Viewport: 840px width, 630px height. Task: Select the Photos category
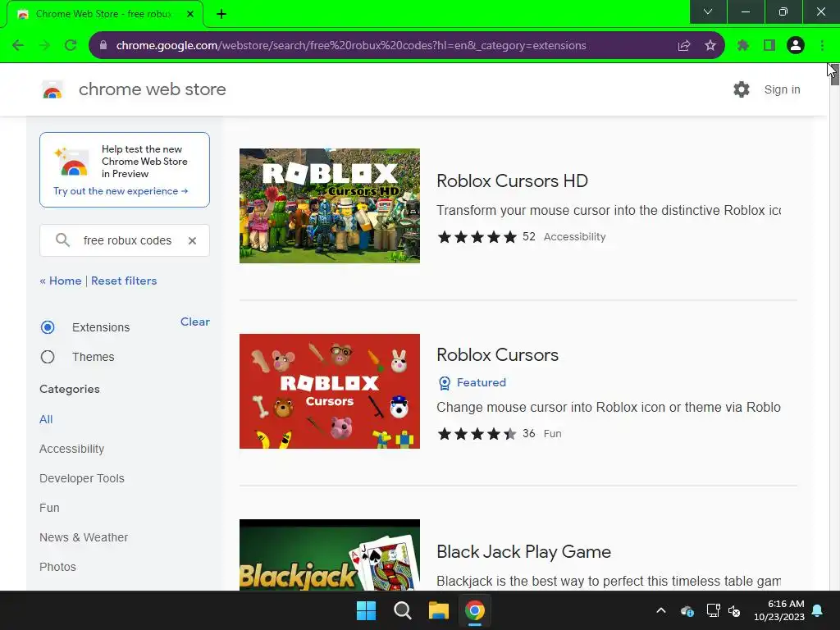58,567
